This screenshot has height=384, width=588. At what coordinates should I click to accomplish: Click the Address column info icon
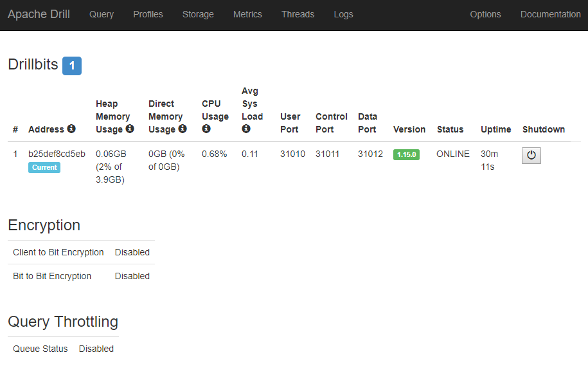[x=71, y=129]
